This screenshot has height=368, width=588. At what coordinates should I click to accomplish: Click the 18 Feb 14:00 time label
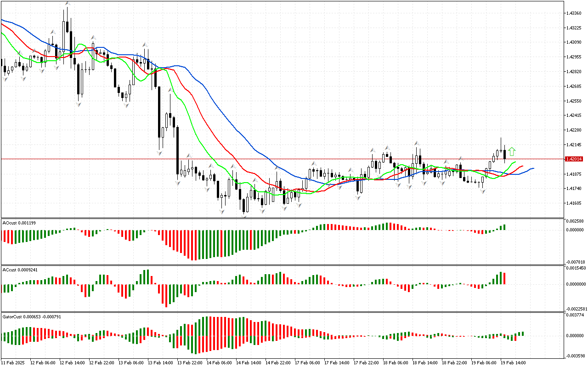pos(425,363)
